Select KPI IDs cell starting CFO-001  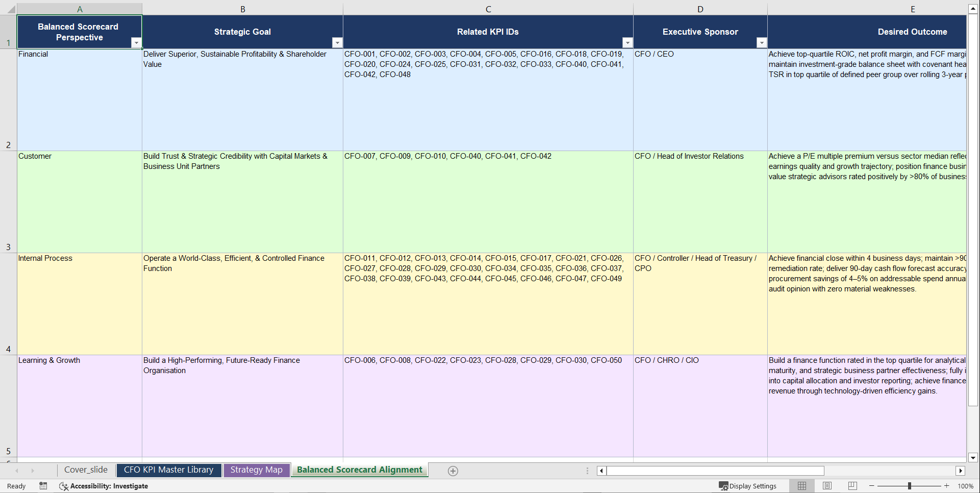point(488,100)
